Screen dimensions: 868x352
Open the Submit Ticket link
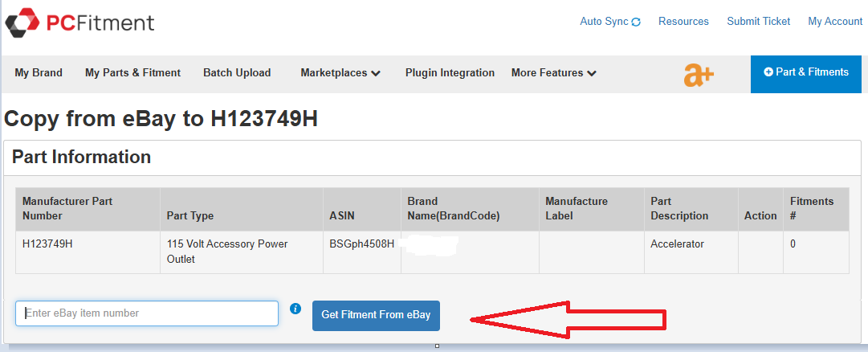click(x=758, y=22)
